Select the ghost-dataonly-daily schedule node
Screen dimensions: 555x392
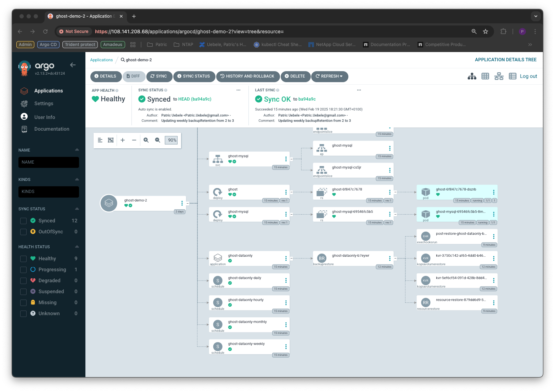[x=249, y=281]
